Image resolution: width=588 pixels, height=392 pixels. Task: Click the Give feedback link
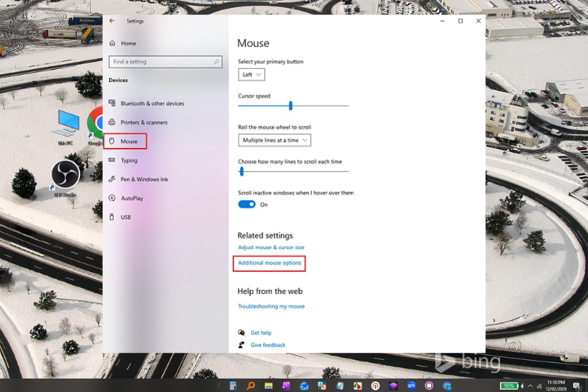(268, 345)
